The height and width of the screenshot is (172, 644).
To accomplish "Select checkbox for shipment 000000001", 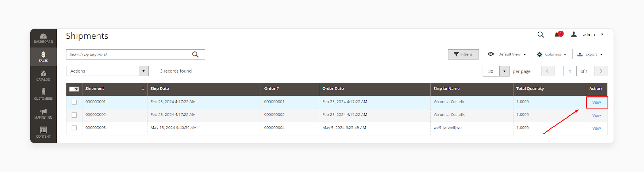I will pyautogui.click(x=74, y=102).
